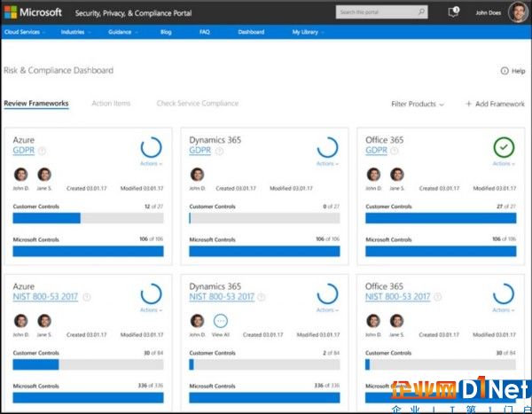This screenshot has width=532, height=414.
Task: Click info icon beside Dynamics 365 NIST 800-53
Action: 262,297
